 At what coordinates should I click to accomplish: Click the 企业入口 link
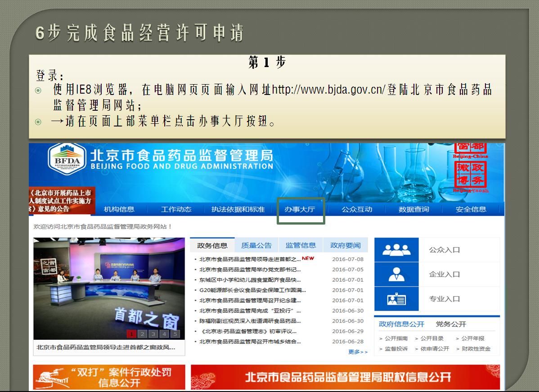[444, 275]
